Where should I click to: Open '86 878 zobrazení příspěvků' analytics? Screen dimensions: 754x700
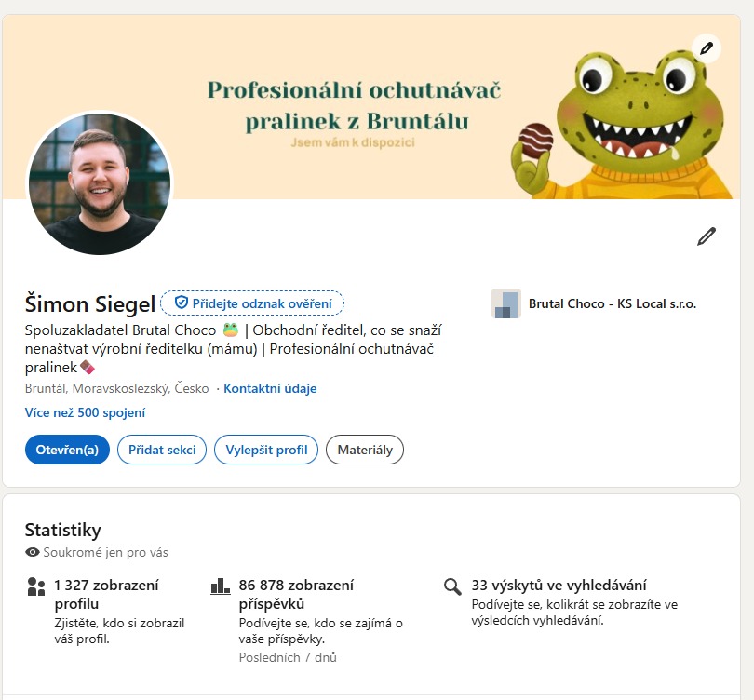(298, 596)
